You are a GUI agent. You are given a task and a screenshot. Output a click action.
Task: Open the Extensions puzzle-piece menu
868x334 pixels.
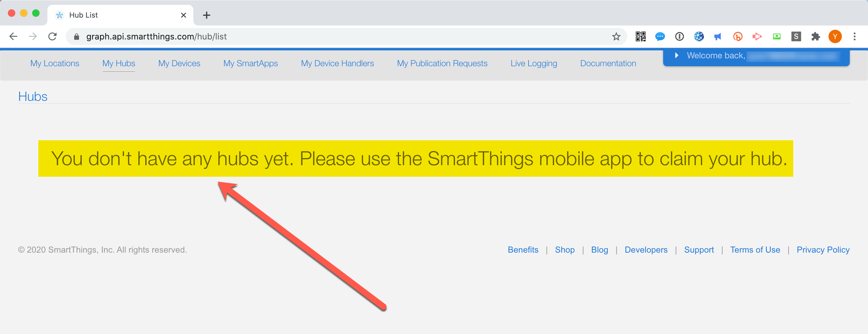point(815,36)
